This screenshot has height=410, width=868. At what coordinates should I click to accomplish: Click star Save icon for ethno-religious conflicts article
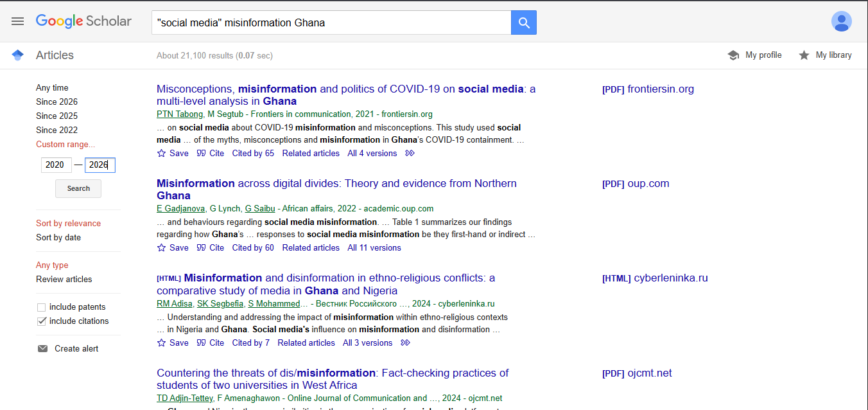pos(161,343)
